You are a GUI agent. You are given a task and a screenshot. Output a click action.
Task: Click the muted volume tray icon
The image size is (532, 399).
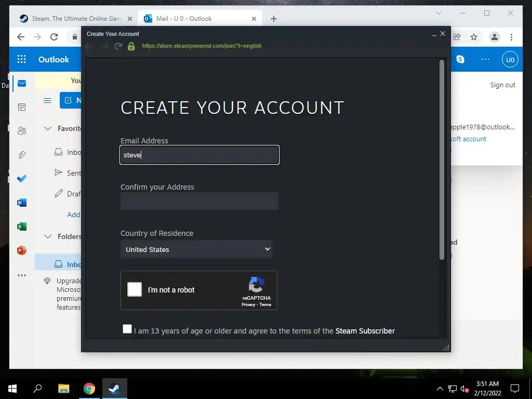point(464,389)
